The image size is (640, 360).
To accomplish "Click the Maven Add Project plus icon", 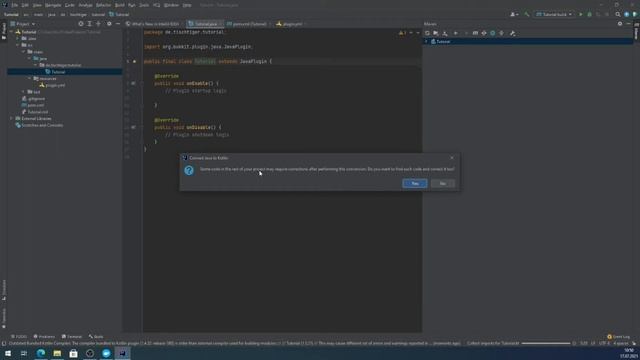I will (x=456, y=33).
